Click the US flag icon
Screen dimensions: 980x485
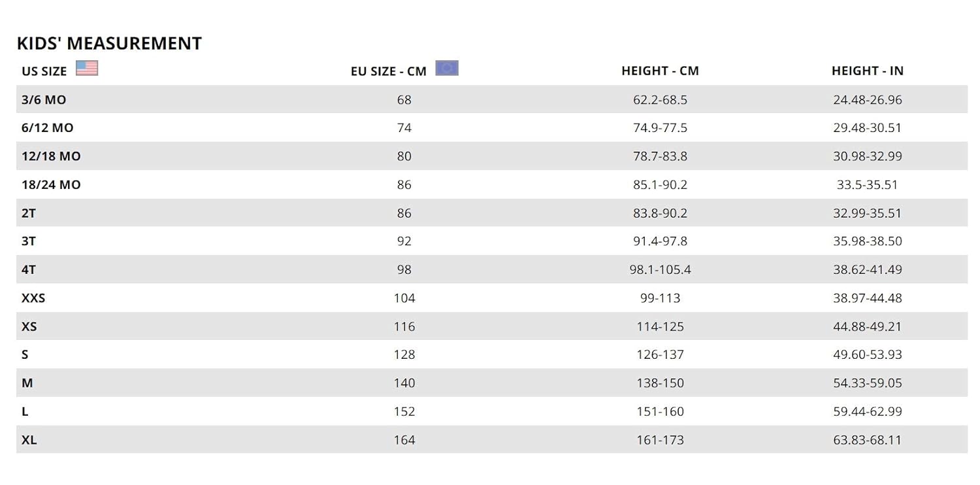(x=87, y=68)
